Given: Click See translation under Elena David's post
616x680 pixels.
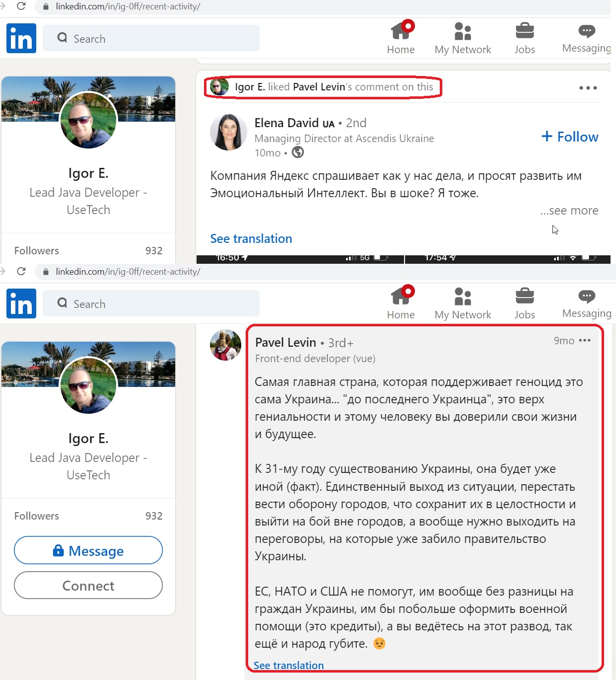Looking at the screenshot, I should 251,238.
